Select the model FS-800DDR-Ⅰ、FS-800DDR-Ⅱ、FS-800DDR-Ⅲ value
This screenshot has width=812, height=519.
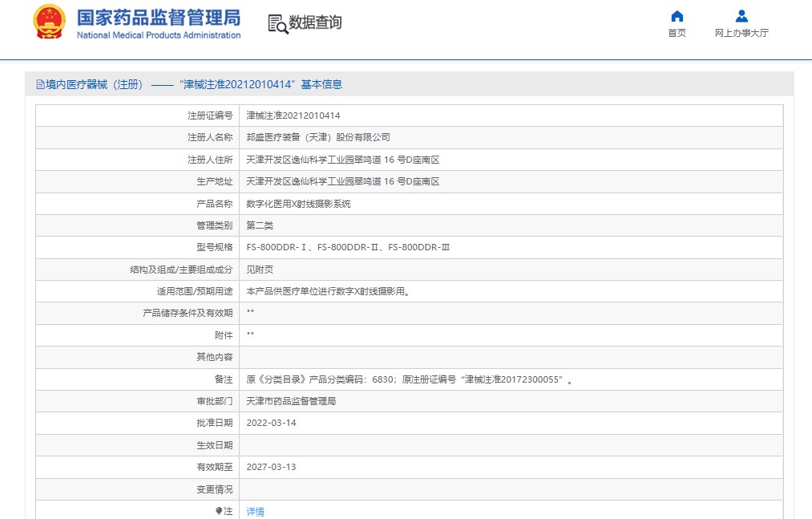coord(348,247)
